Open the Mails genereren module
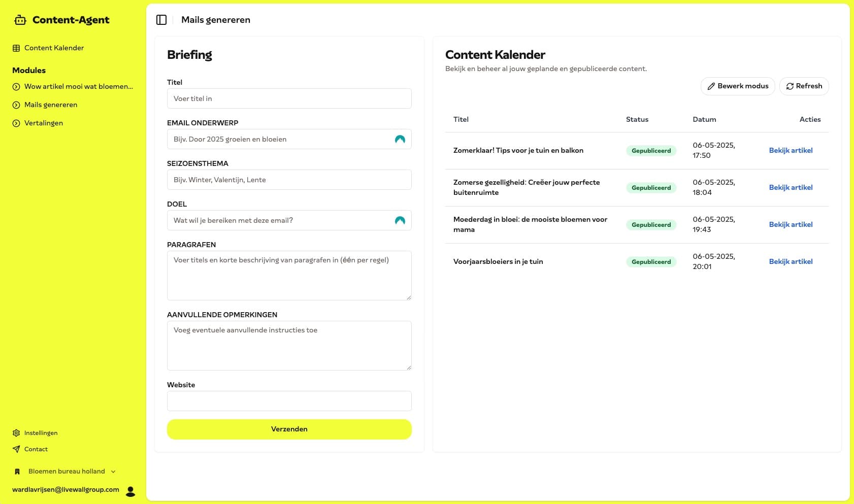 pos(51,105)
